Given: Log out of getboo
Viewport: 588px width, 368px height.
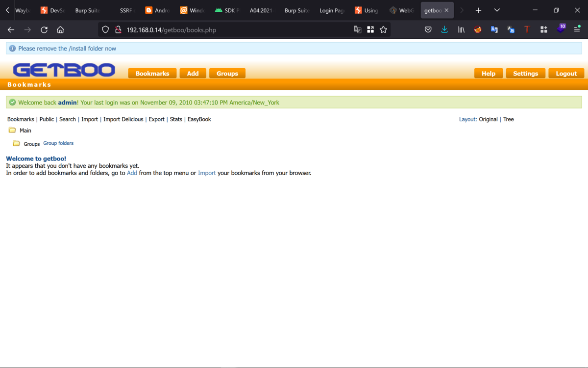Looking at the screenshot, I should pyautogui.click(x=566, y=74).
